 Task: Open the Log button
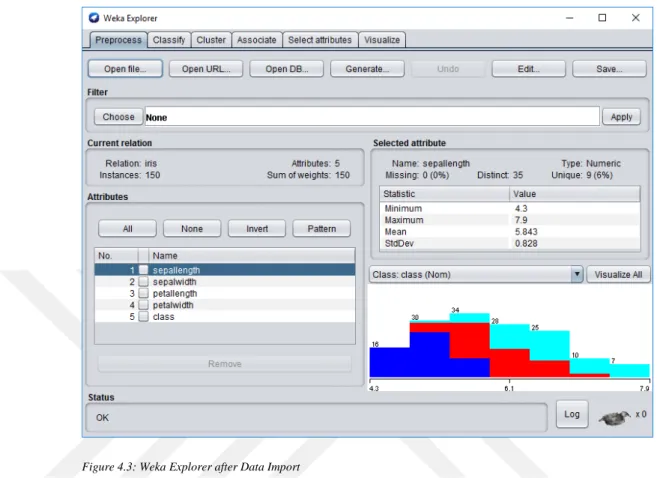point(572,414)
